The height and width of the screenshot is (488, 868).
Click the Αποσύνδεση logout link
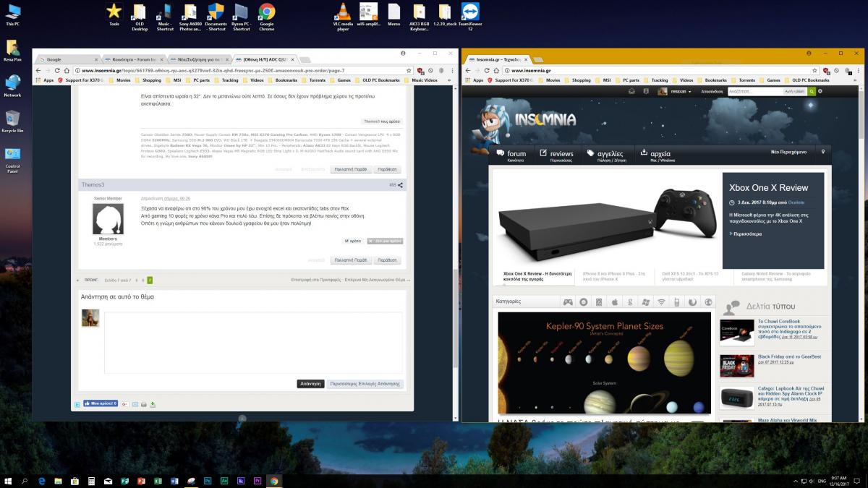(x=712, y=92)
